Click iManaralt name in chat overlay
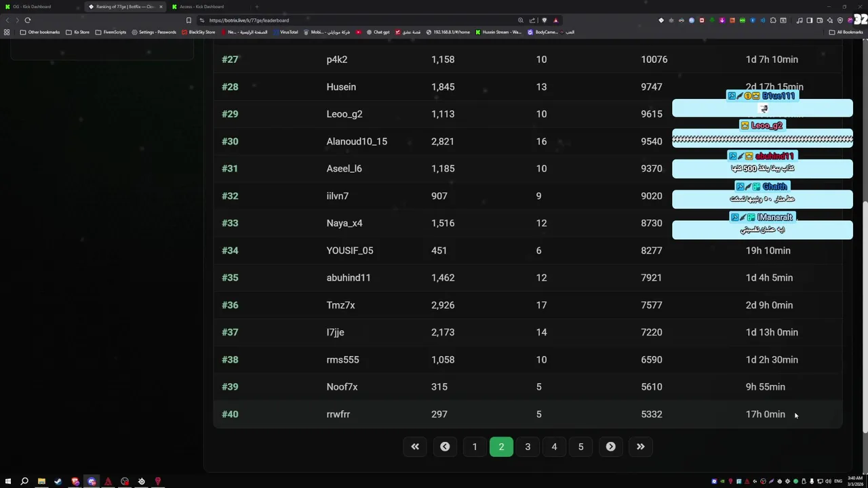The width and height of the screenshot is (868, 488). click(774, 217)
